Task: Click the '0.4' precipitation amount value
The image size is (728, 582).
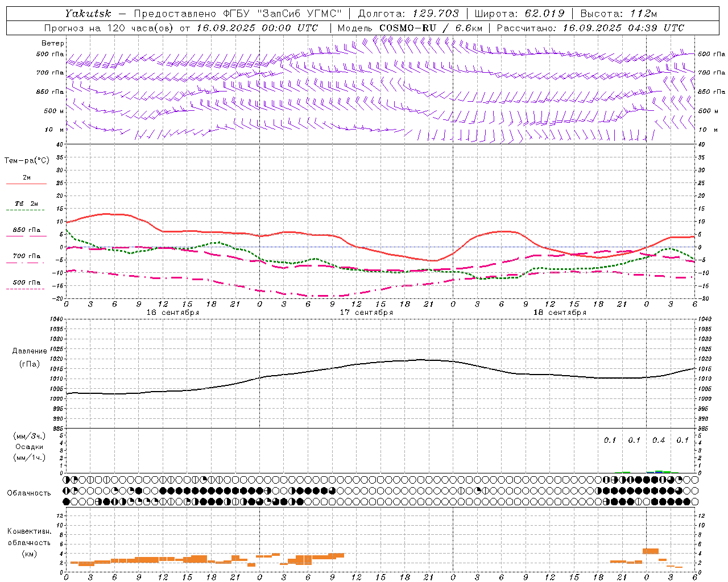Action: [659, 440]
